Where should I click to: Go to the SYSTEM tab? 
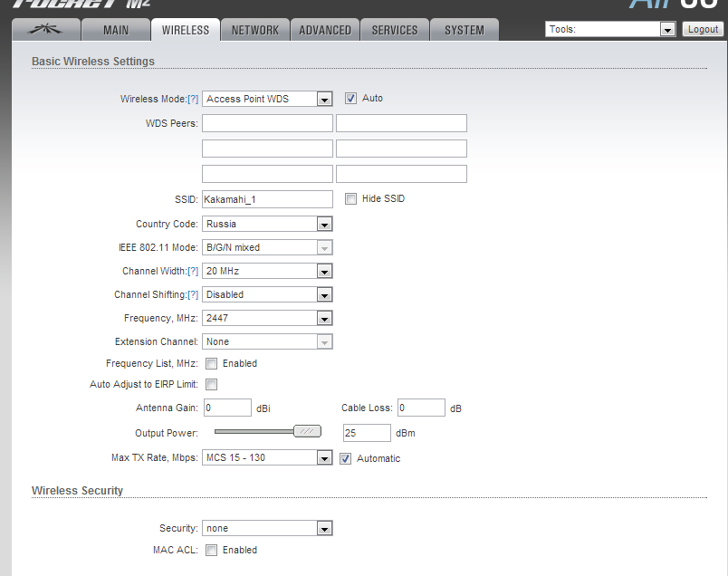(464, 30)
